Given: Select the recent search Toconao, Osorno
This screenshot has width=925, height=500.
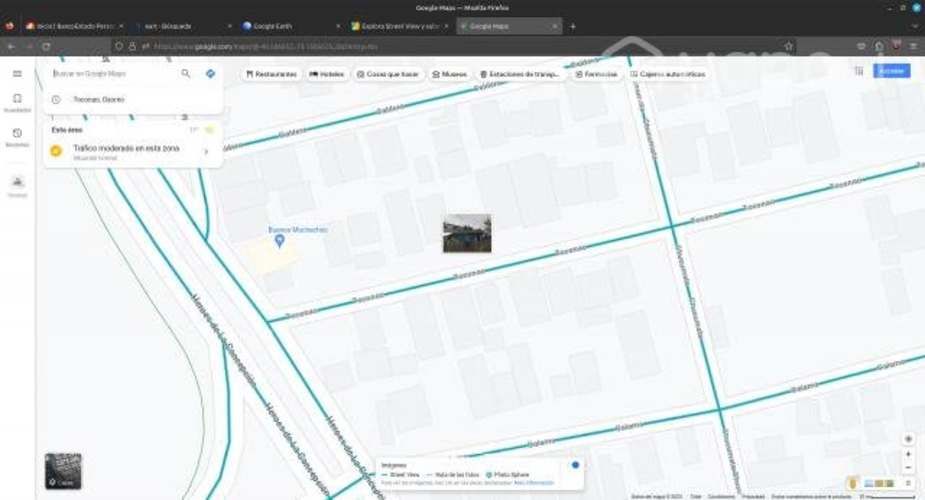Looking at the screenshot, I should click(x=133, y=100).
